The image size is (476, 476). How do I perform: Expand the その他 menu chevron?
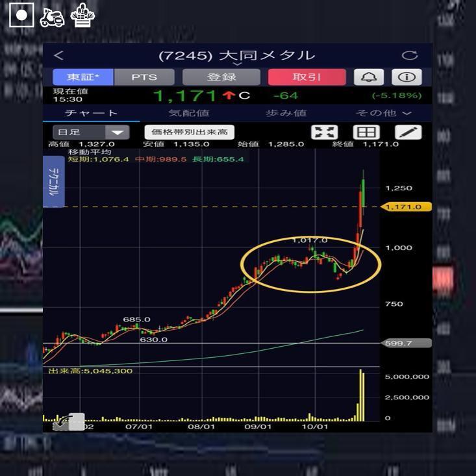(x=407, y=113)
